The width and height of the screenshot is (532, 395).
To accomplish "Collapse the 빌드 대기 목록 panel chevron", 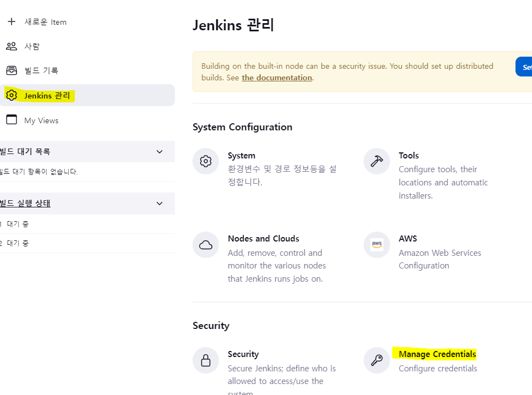I will point(160,152).
